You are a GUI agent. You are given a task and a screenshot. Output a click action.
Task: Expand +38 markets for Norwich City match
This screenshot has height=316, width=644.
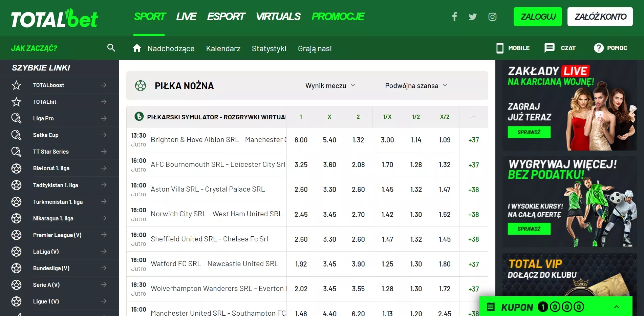point(473,214)
